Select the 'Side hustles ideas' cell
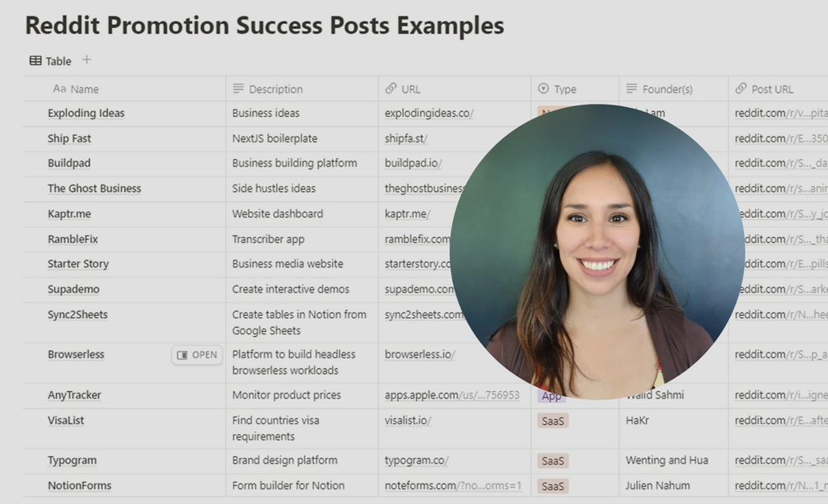828x504 pixels. click(x=302, y=189)
